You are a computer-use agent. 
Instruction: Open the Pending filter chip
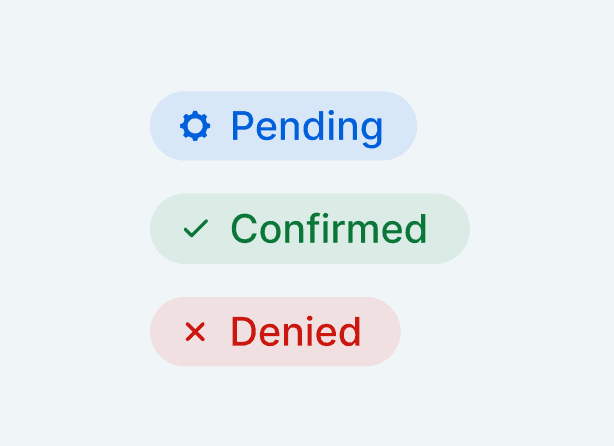coord(284,126)
